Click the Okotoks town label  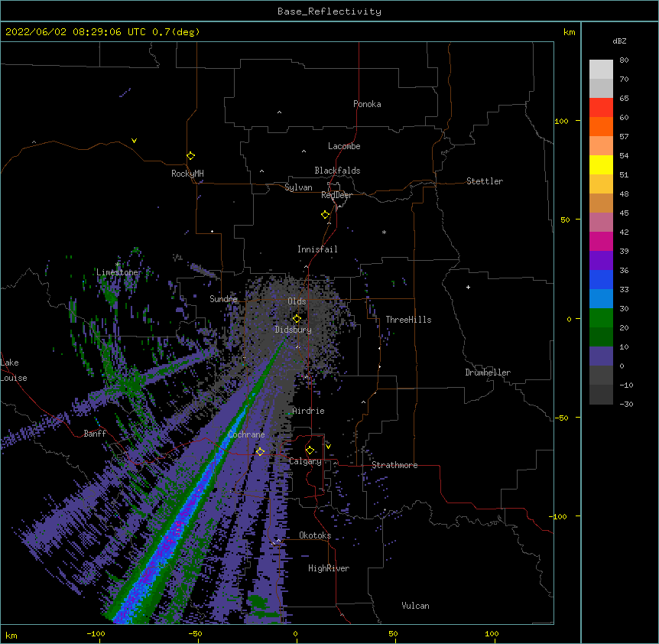pyautogui.click(x=315, y=535)
